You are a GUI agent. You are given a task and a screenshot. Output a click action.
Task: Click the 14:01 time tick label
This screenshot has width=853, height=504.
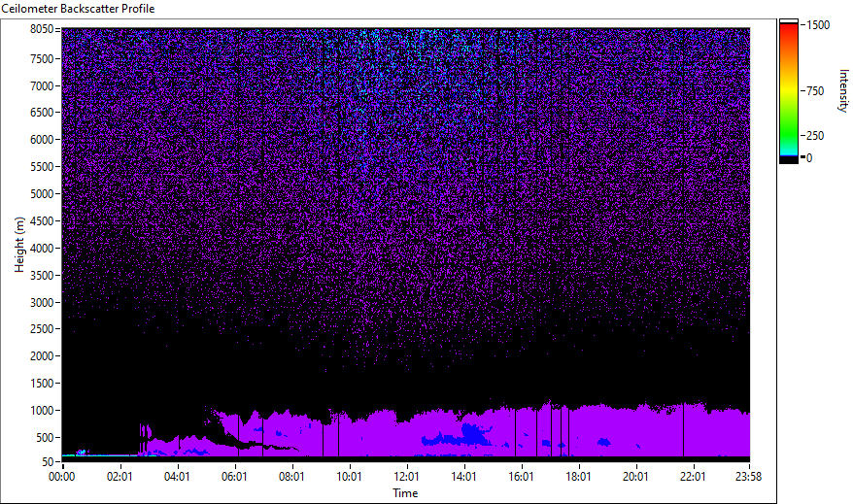point(463,477)
